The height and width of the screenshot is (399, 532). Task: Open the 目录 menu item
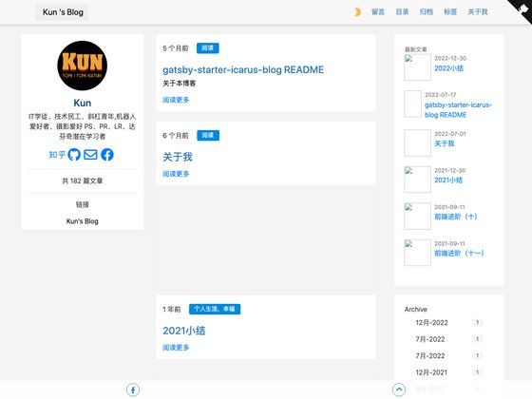(402, 11)
